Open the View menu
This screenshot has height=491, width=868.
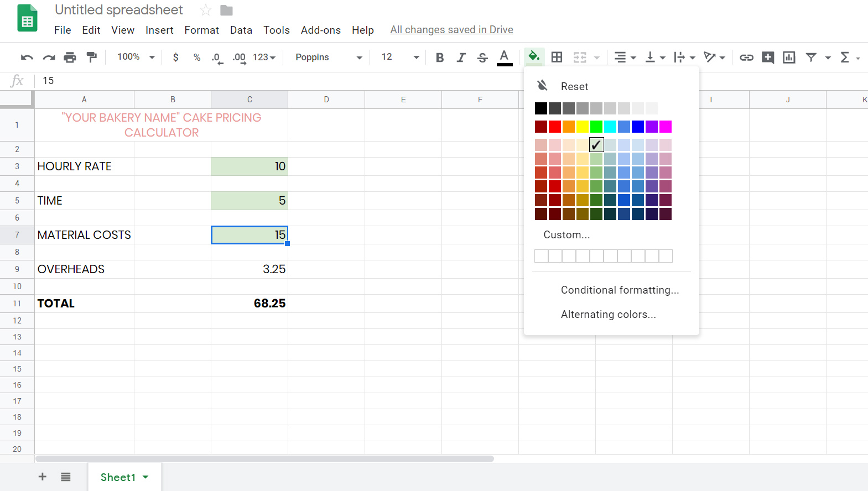click(123, 30)
